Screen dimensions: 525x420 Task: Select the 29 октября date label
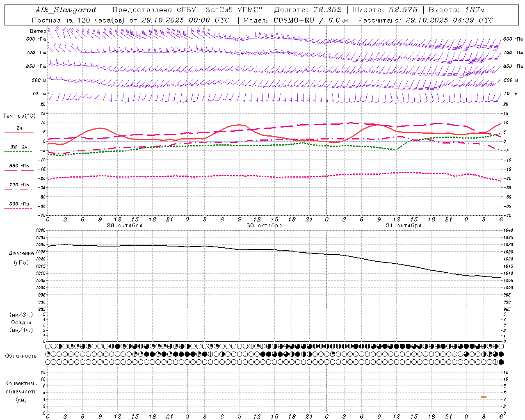pos(125,225)
